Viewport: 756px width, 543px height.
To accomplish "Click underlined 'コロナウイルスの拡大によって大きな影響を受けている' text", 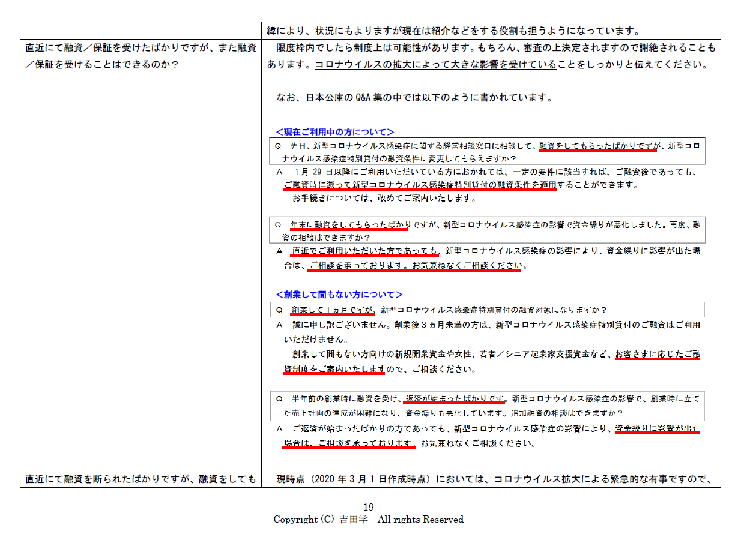I will (x=435, y=65).
